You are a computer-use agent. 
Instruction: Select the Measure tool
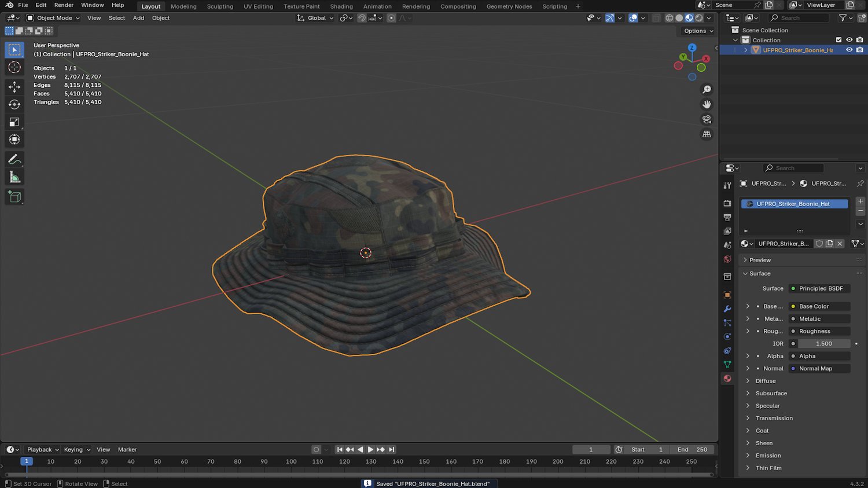(x=14, y=177)
